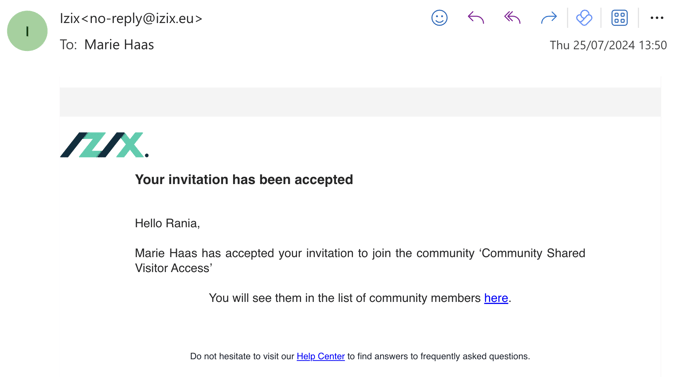Select the green sender avatar 'I'

pyautogui.click(x=27, y=31)
